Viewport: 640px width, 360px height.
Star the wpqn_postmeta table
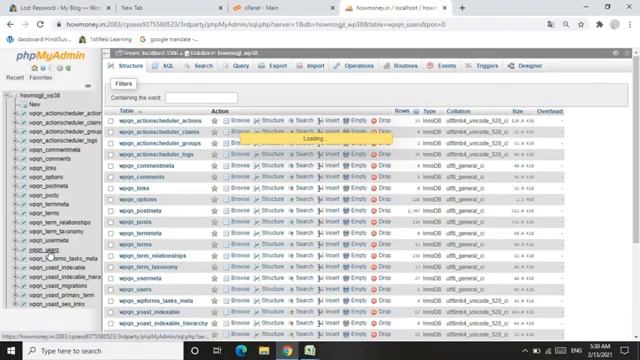214,211
